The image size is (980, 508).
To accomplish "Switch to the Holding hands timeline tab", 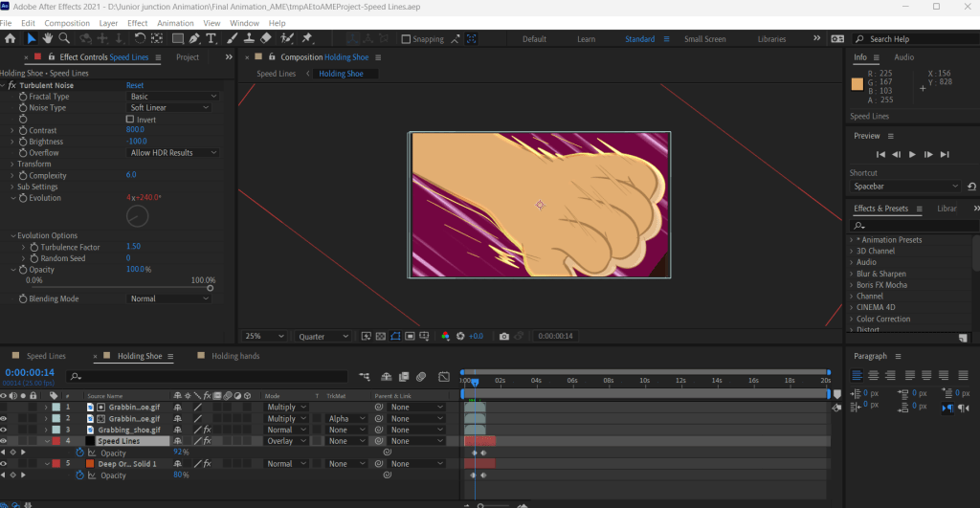I will tap(234, 356).
